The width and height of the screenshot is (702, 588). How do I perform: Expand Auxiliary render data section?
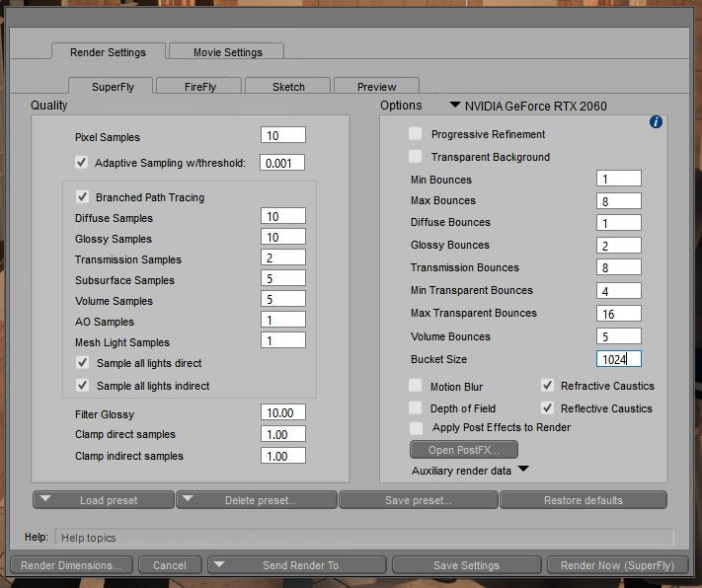(x=523, y=471)
